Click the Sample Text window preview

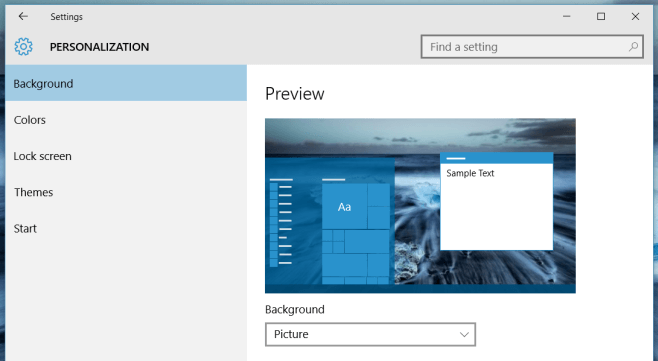(496, 201)
